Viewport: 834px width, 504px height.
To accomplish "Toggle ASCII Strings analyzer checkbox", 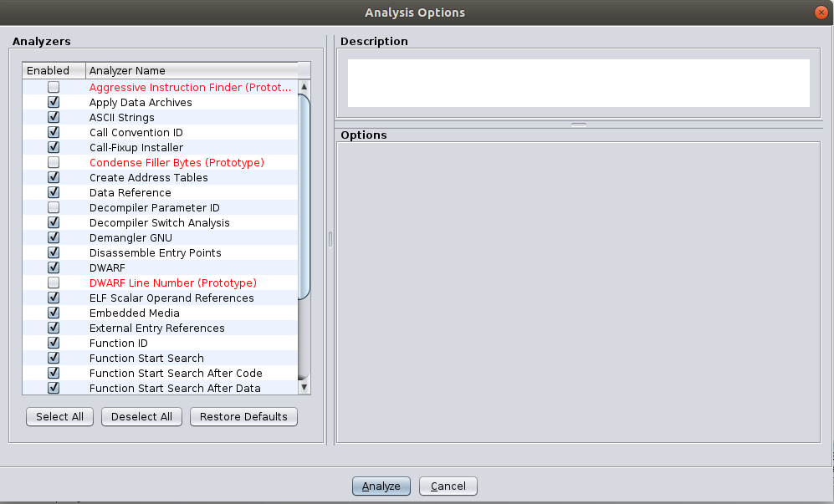I will tap(54, 117).
